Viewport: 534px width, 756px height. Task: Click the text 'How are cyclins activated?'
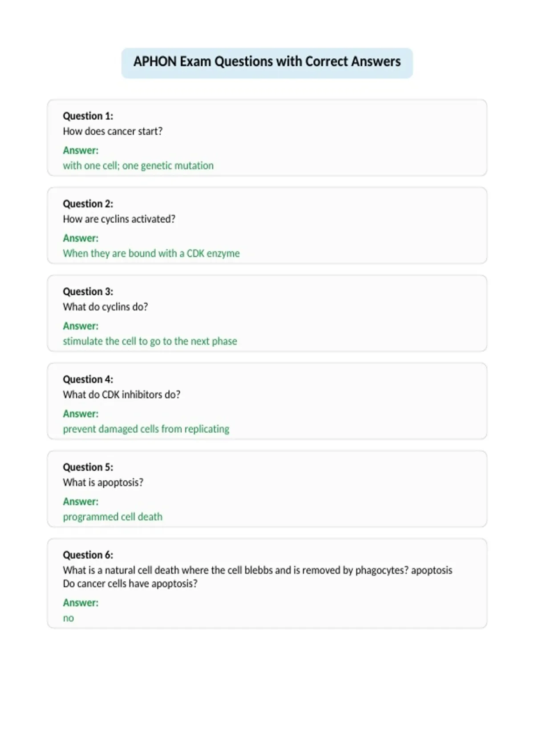pos(119,219)
